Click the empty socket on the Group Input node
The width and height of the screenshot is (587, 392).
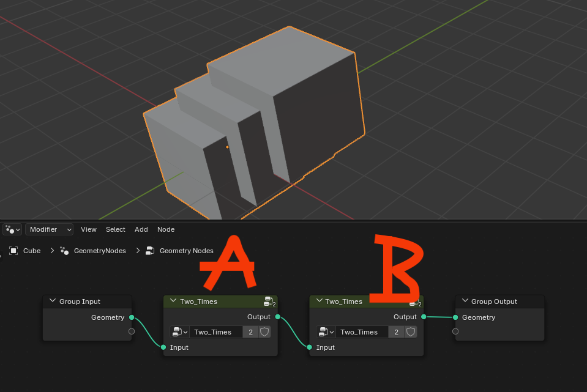[x=132, y=331]
